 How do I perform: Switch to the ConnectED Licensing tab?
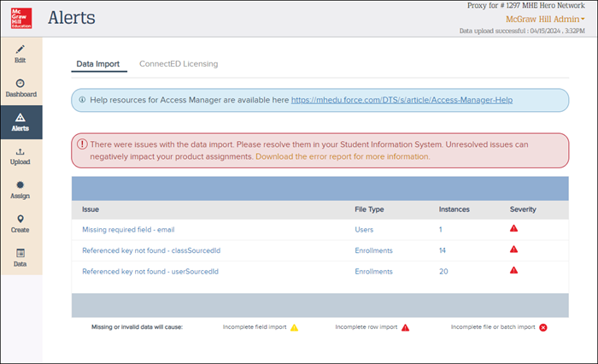click(x=179, y=64)
